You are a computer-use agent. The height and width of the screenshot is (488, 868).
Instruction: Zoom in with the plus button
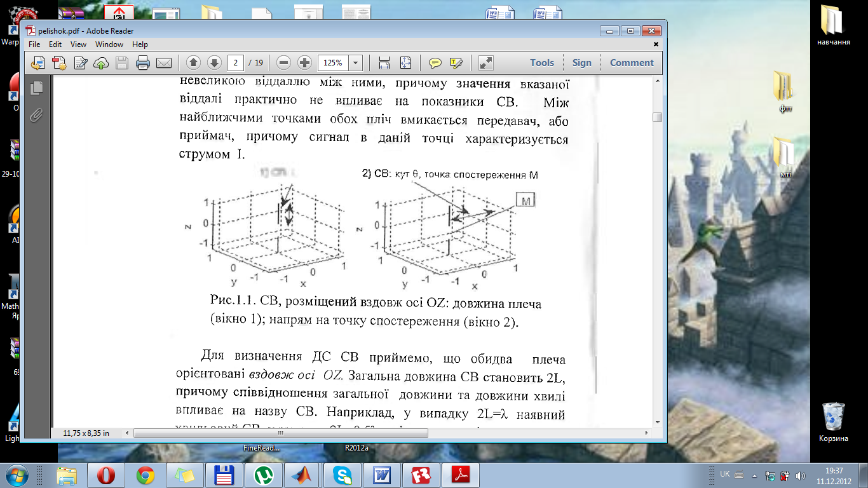pos(304,63)
